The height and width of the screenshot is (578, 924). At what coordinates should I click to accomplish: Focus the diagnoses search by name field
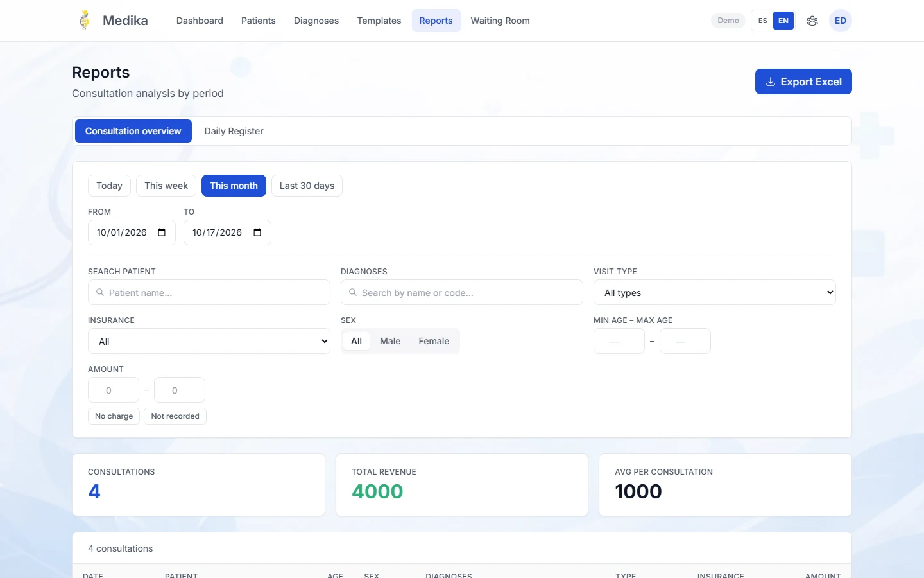462,292
